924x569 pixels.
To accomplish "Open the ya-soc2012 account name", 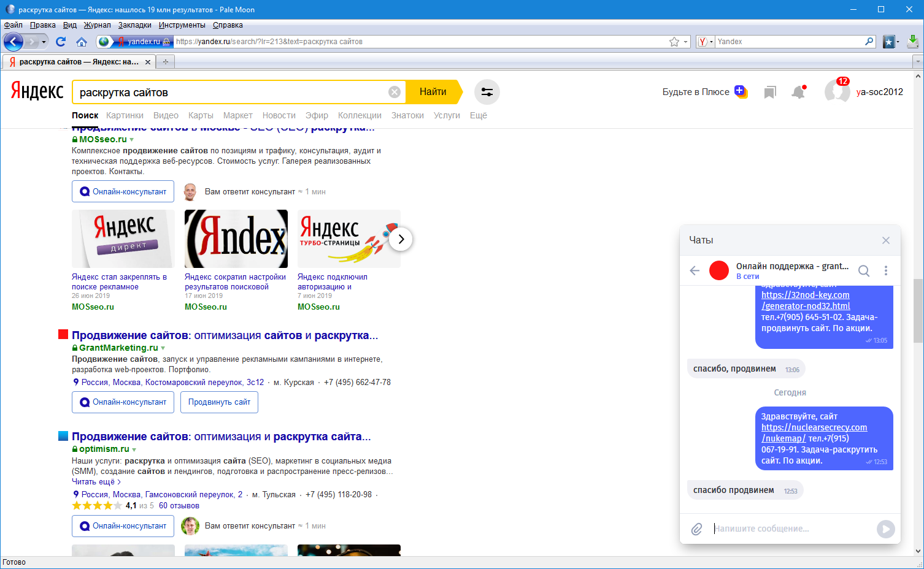I will point(880,92).
